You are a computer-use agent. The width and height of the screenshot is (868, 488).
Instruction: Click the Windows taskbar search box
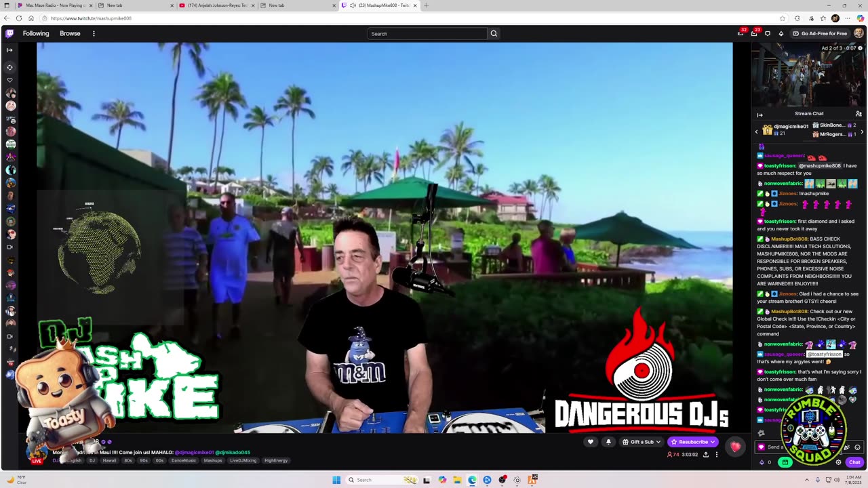coord(382,480)
